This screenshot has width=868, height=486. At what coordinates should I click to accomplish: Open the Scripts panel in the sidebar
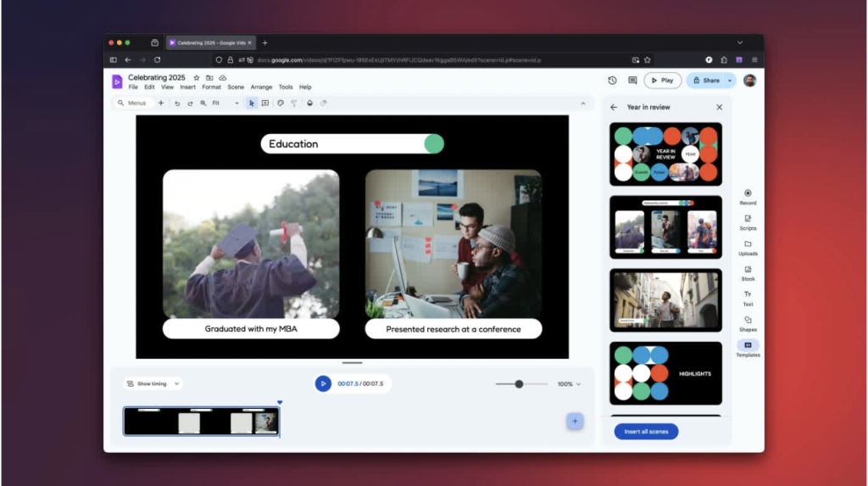(x=748, y=221)
